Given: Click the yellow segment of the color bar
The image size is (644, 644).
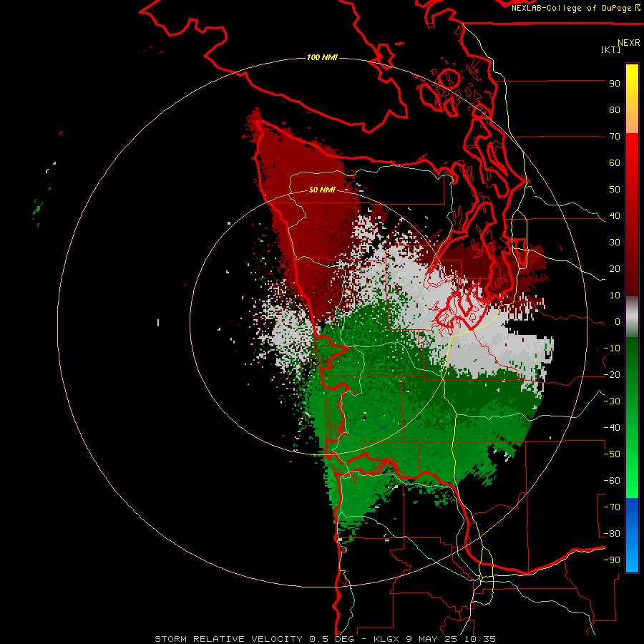Looking at the screenshot, I should (x=632, y=99).
